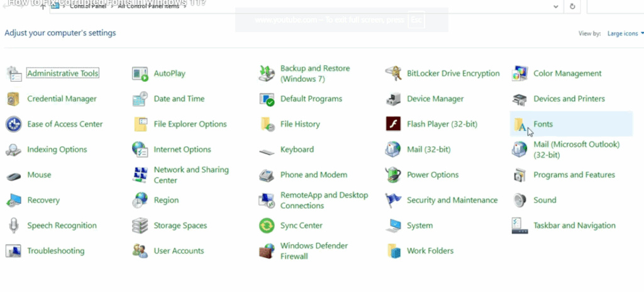Screen dimensions: 644x292
Task: Click the Device Manager icon
Action: [x=394, y=99]
